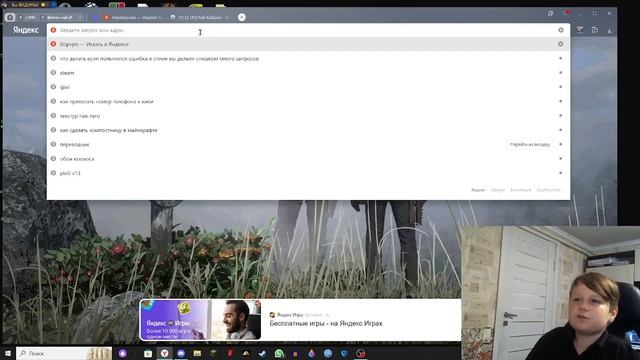Image resolution: width=640 pixels, height=360 pixels.
Task: Click circular icon at right end of address field
Action: [x=561, y=30]
